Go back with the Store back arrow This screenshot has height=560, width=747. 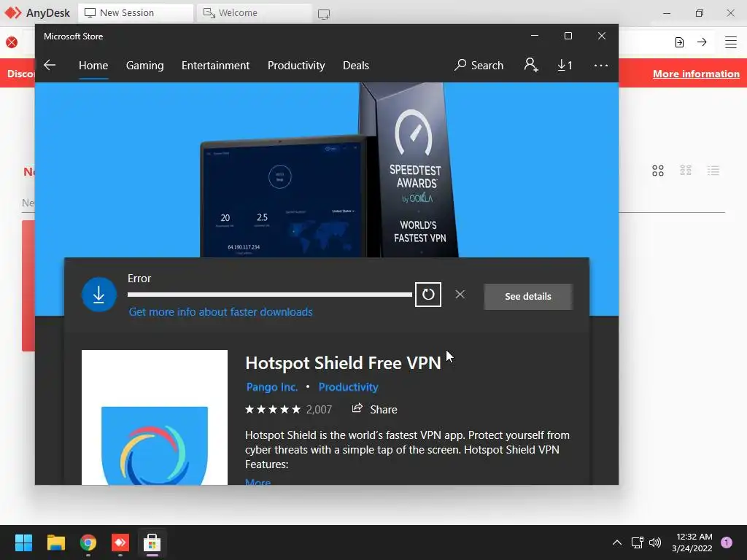[x=50, y=65]
